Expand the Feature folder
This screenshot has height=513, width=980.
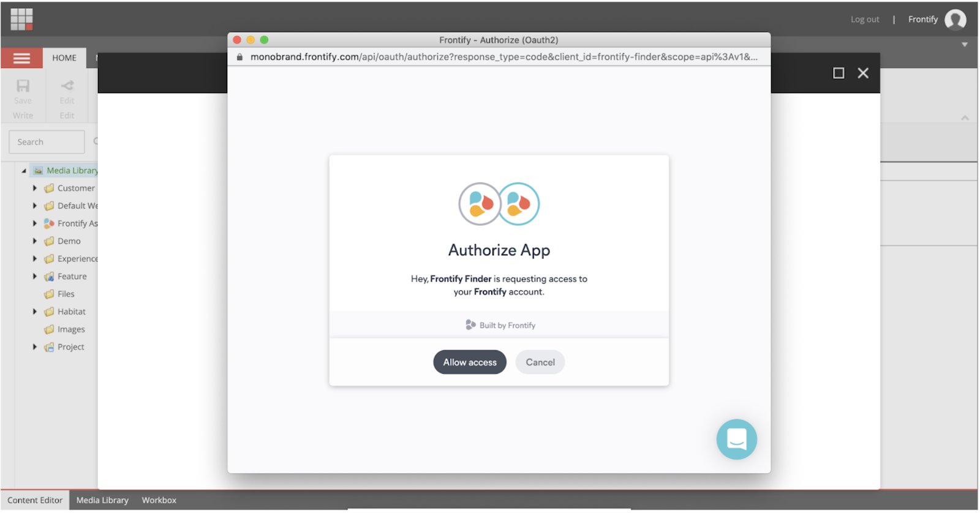[x=35, y=277]
